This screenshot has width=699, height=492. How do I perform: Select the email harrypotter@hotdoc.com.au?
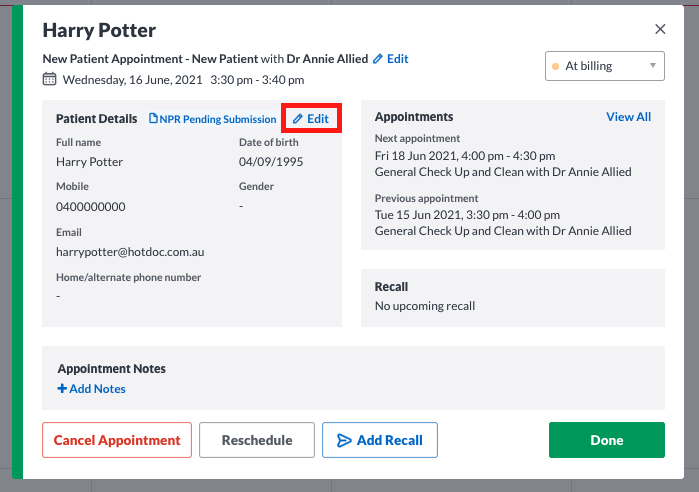[130, 252]
